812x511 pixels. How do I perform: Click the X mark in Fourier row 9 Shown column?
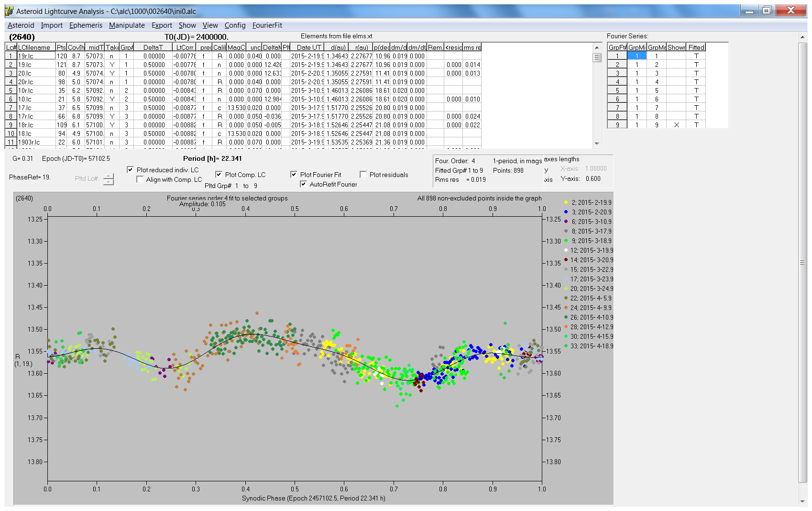tap(676, 125)
